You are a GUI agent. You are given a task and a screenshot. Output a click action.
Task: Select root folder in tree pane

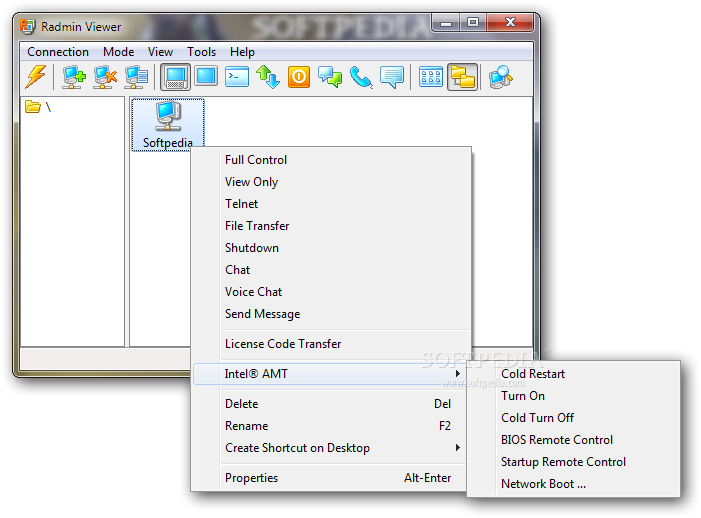[38, 107]
